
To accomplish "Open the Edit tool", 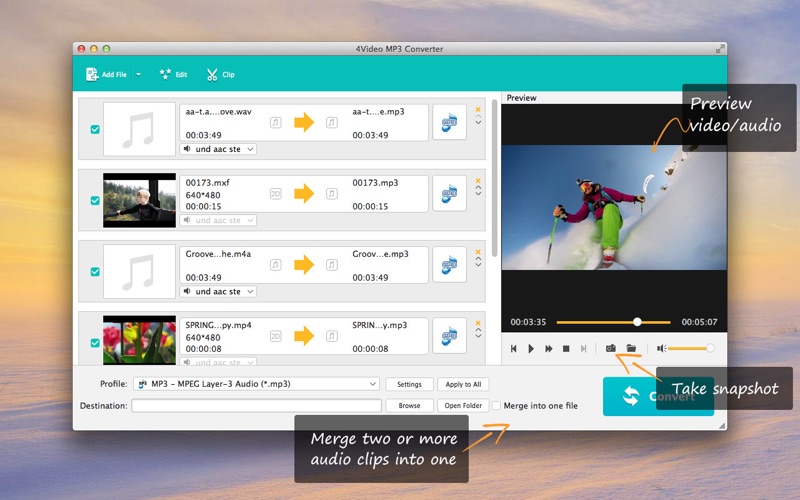I will (173, 74).
